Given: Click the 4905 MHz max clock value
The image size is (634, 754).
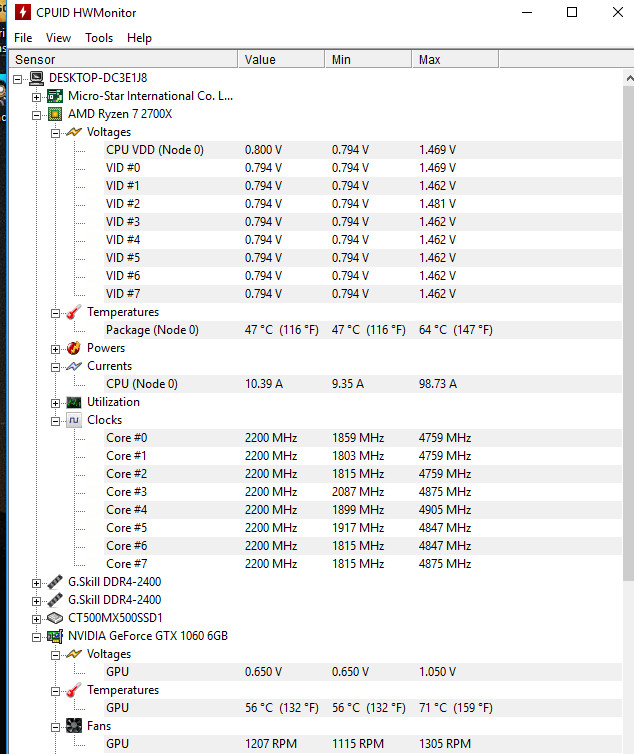Looking at the screenshot, I should pos(445,510).
